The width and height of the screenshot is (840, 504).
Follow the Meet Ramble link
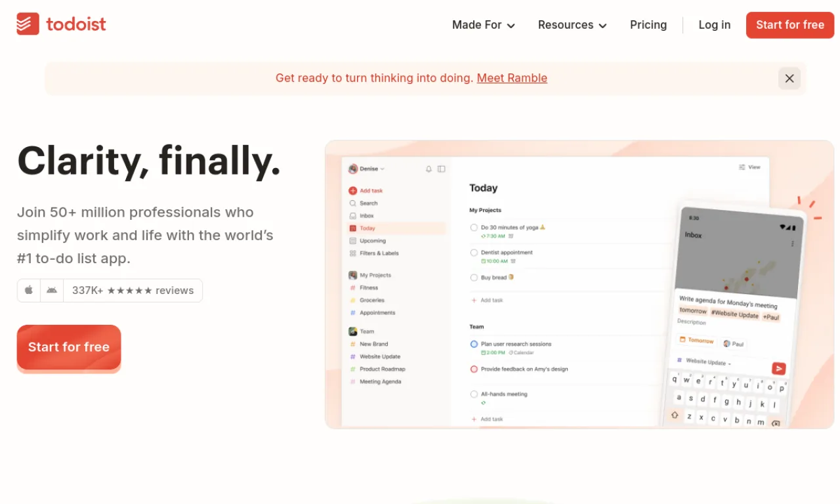coord(512,78)
